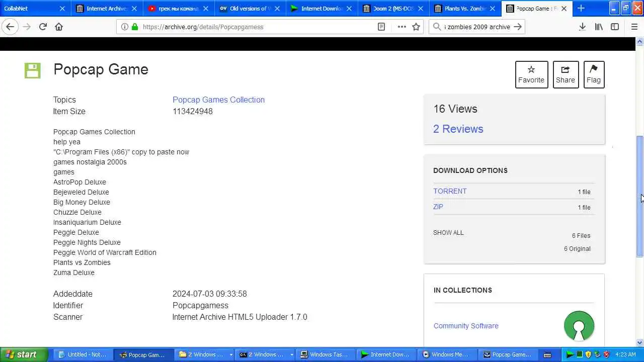Reload the current archive.org page
The height and width of the screenshot is (362, 644).
tap(43, 27)
